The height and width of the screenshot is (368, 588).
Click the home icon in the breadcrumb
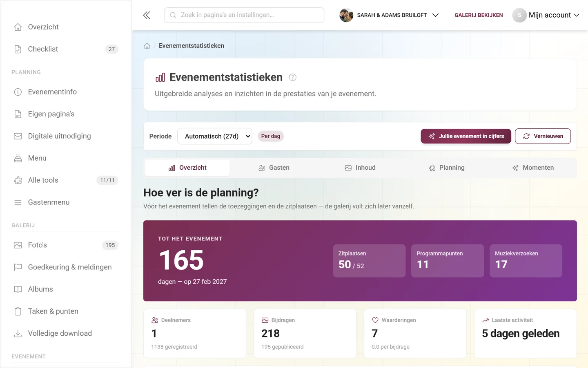point(147,46)
